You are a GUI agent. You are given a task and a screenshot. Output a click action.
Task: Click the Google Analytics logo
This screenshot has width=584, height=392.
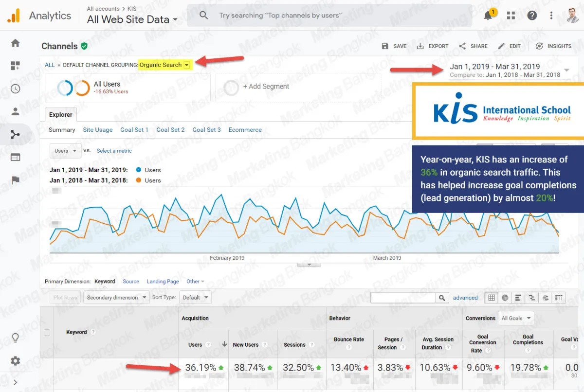pos(14,16)
